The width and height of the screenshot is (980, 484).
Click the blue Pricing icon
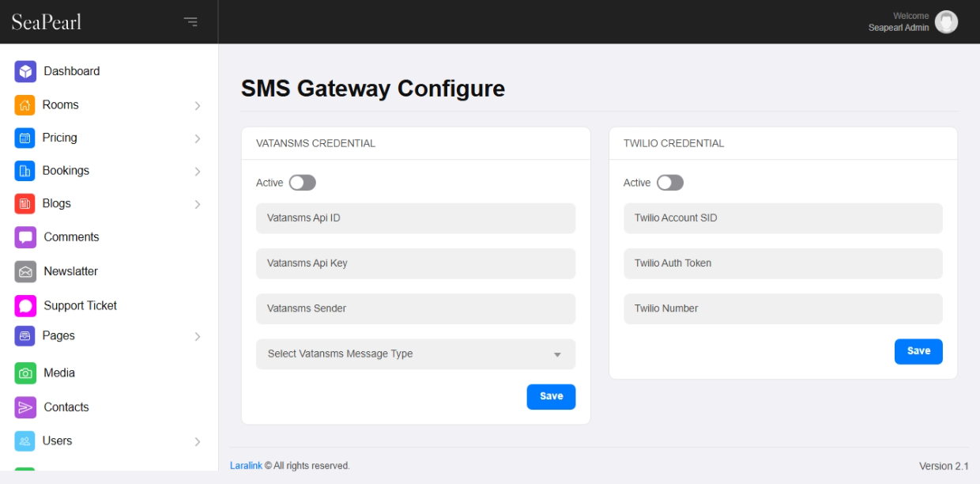click(24, 138)
